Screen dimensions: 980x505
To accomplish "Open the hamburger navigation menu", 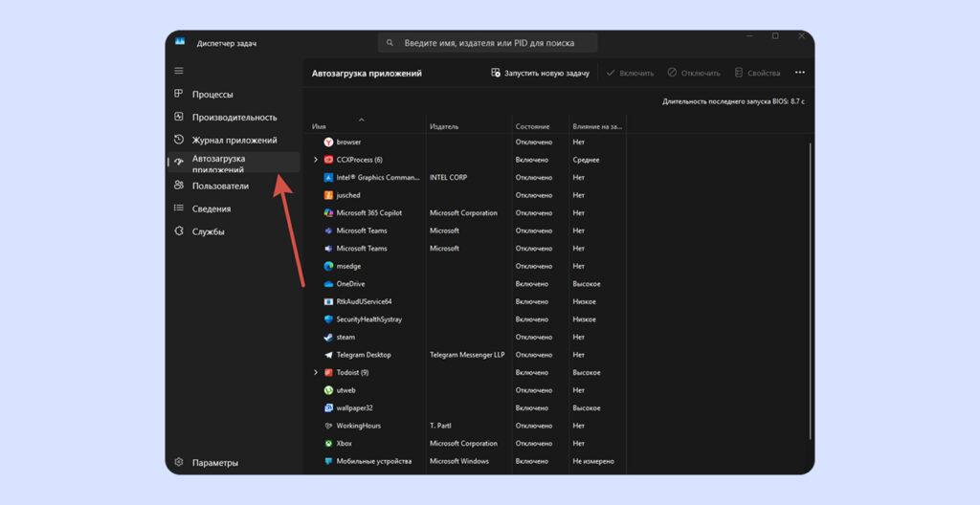I will pyautogui.click(x=179, y=71).
